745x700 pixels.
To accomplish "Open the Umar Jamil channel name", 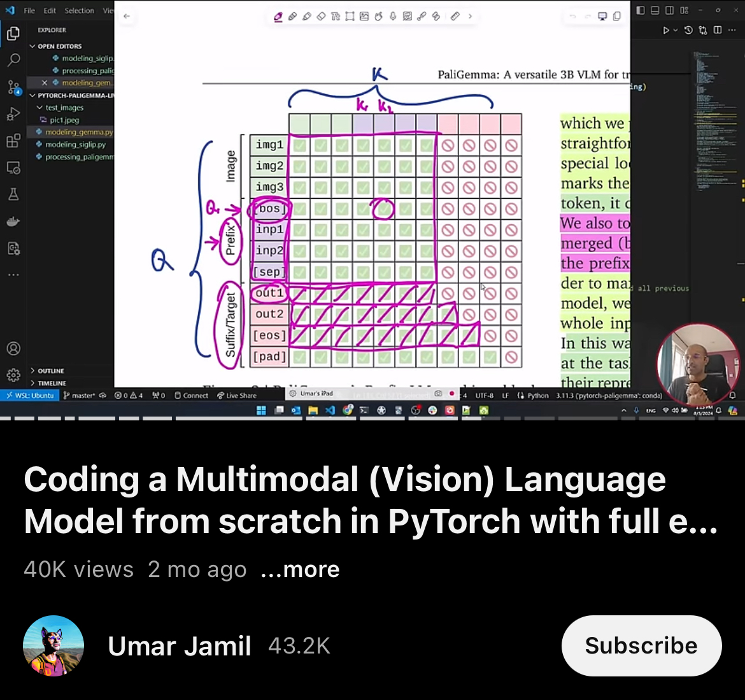I will [x=179, y=646].
